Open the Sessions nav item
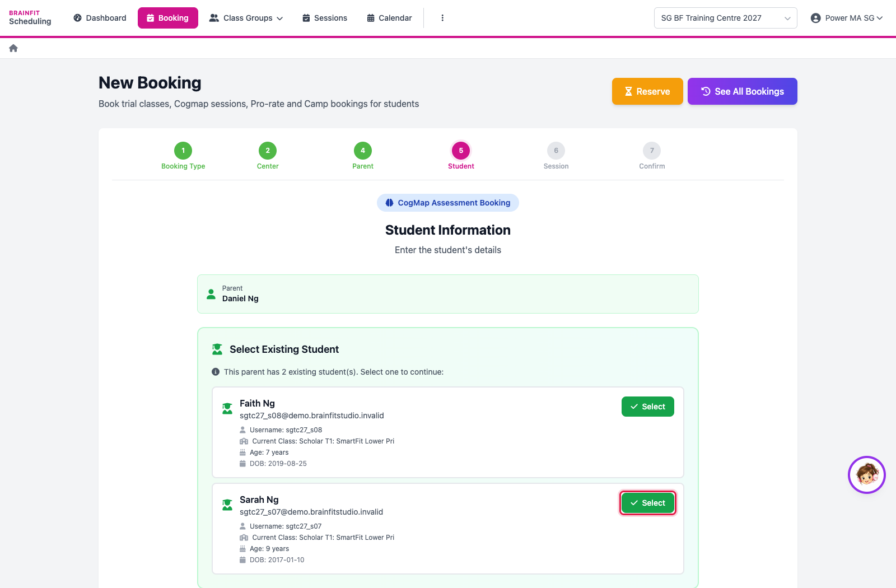This screenshot has width=896, height=588. [325, 18]
